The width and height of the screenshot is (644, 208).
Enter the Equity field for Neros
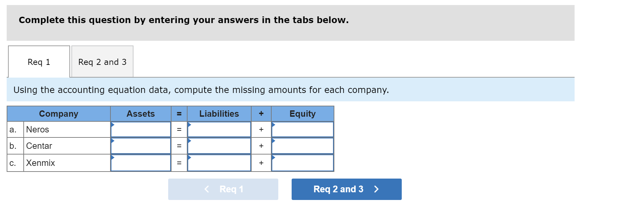tap(302, 129)
